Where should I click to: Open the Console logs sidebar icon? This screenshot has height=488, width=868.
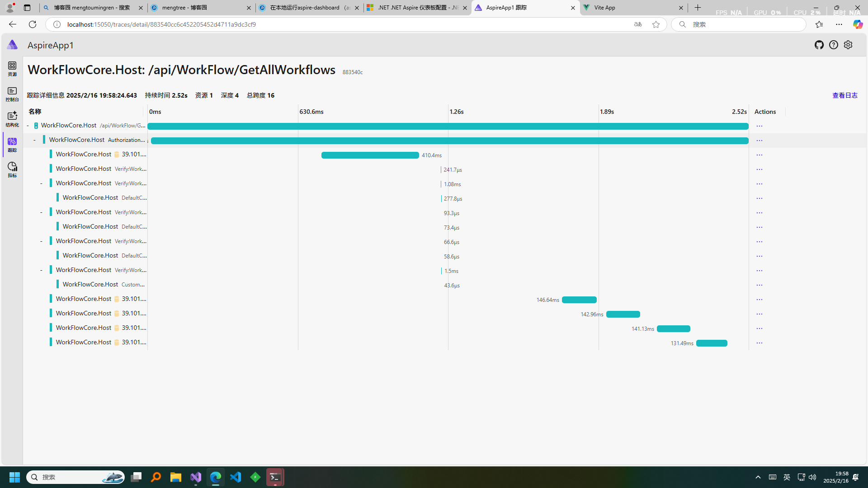tap(12, 94)
